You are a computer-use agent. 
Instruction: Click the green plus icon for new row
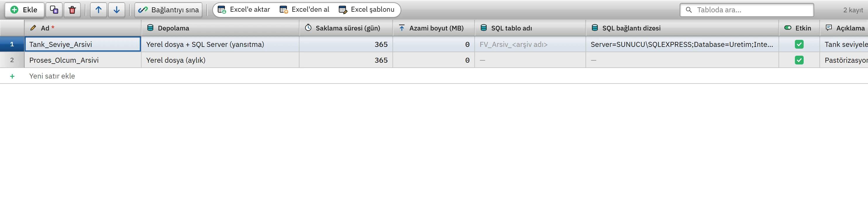click(12, 76)
